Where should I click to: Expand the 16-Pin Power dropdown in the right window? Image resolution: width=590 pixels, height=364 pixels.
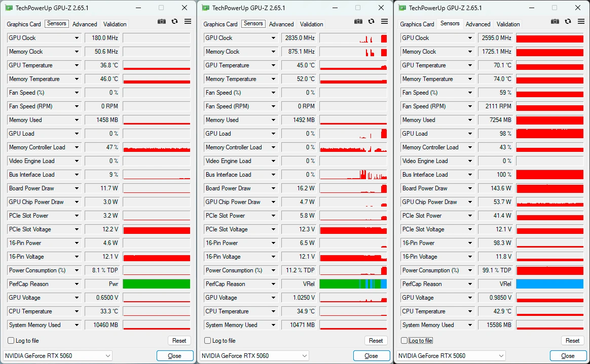pyautogui.click(x=470, y=243)
